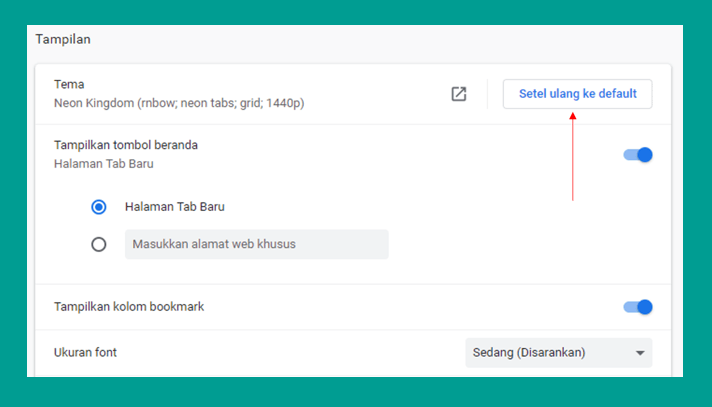This screenshot has height=407, width=712.
Task: Click the Tampilan section heading
Action: click(x=63, y=40)
